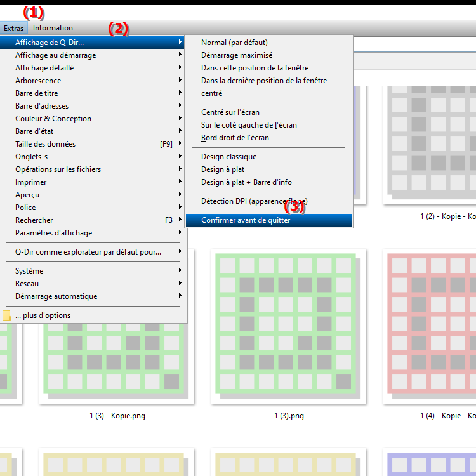476x476 pixels.
Task: Select Dans la dernière position de la fenêtre
Action: point(269,81)
